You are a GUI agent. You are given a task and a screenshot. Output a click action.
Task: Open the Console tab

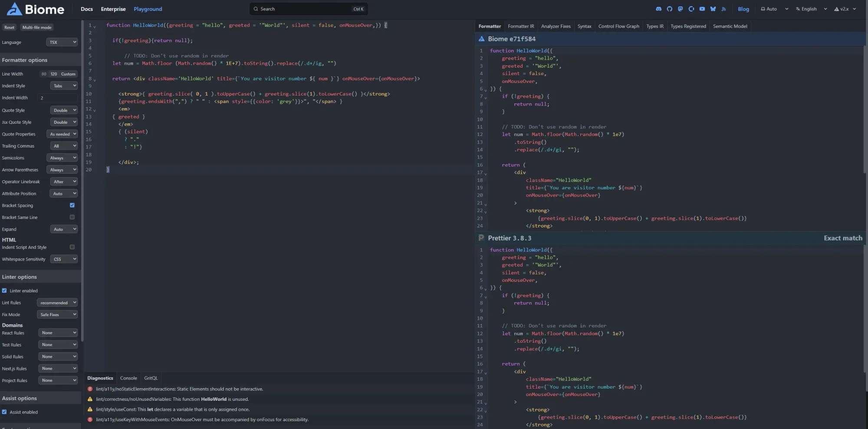pos(128,378)
